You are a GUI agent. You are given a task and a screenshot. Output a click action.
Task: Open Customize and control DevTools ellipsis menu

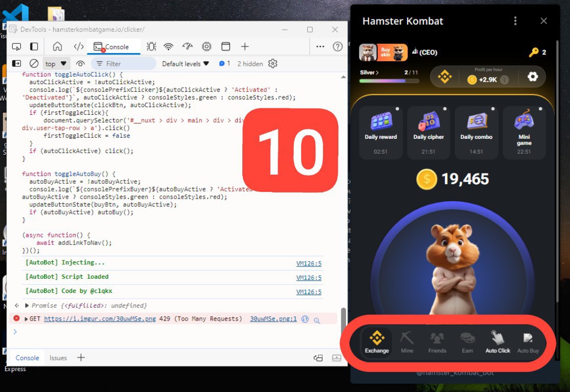pos(320,46)
